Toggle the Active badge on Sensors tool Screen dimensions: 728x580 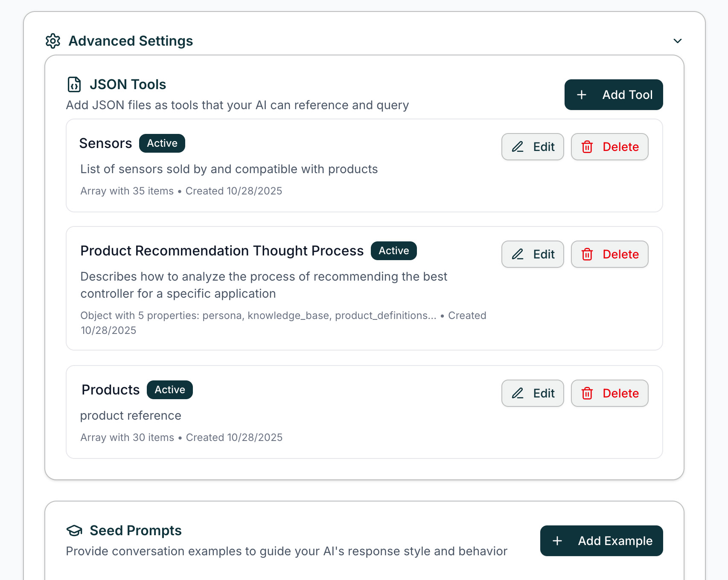coord(162,143)
